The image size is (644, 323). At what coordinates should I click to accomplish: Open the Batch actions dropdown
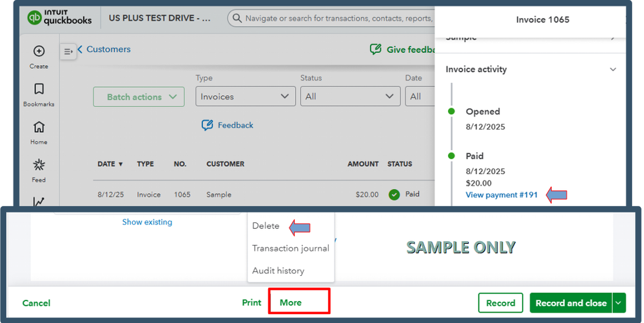click(x=139, y=97)
